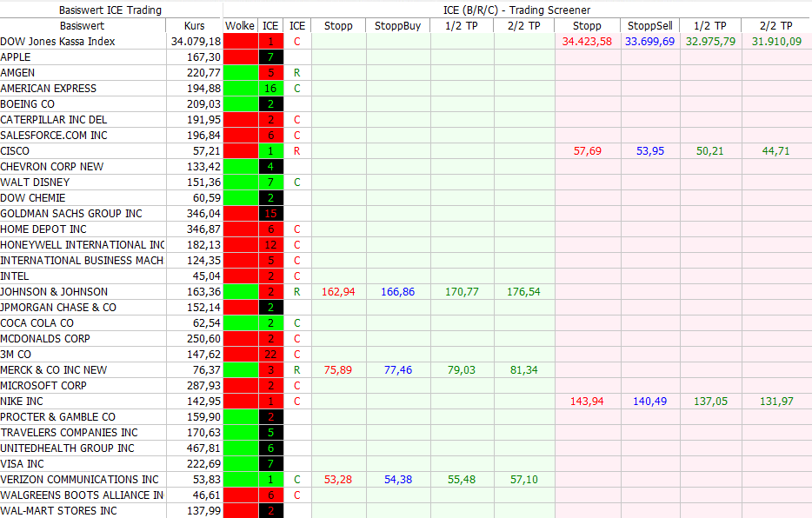Click the ICE count 16 for American Express

[x=270, y=89]
